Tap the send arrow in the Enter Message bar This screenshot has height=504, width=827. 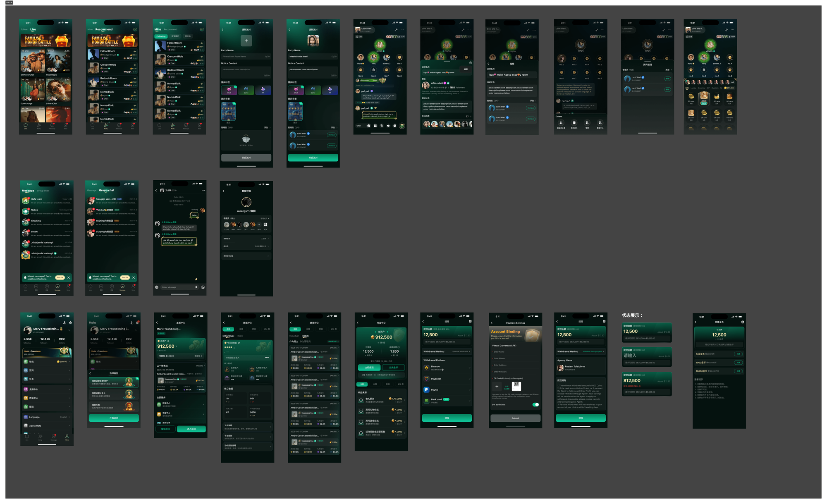point(196,287)
